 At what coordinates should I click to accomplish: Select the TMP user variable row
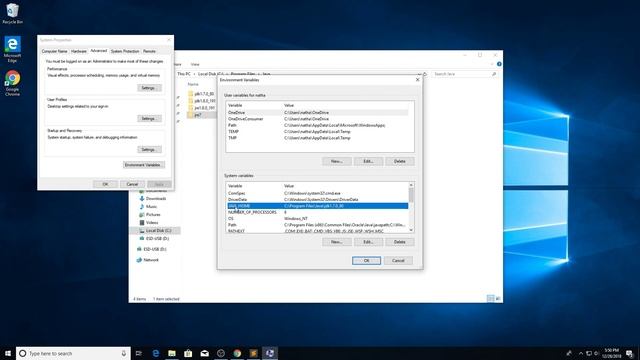pyautogui.click(x=317, y=138)
